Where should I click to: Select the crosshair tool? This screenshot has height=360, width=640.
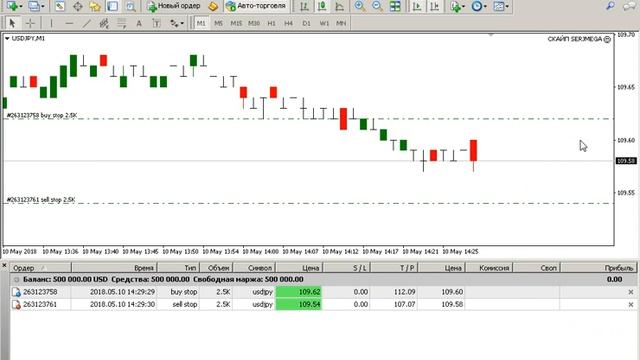pos(30,23)
